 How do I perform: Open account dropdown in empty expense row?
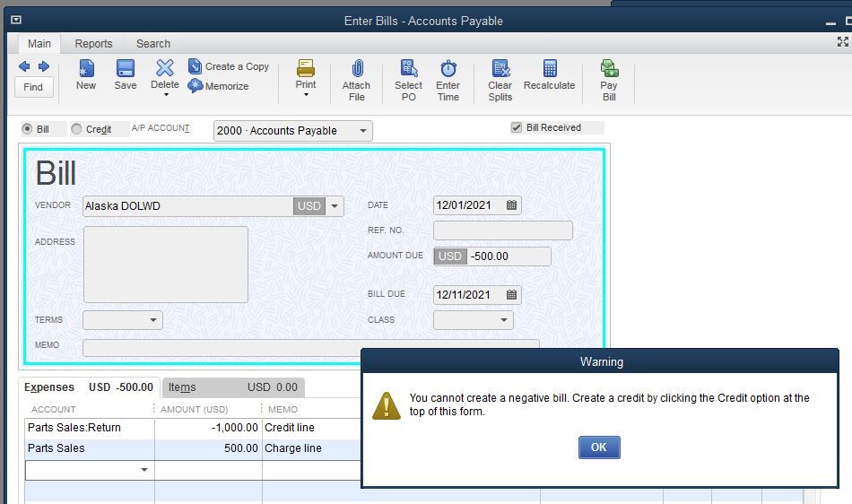(144, 470)
